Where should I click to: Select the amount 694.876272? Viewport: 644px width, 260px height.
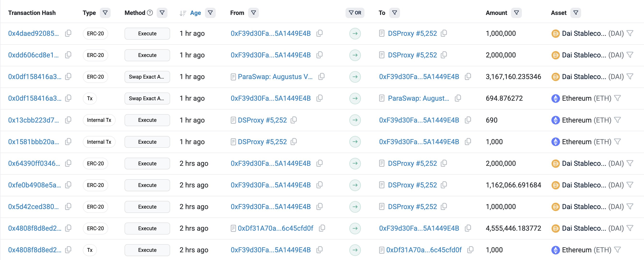(504, 98)
